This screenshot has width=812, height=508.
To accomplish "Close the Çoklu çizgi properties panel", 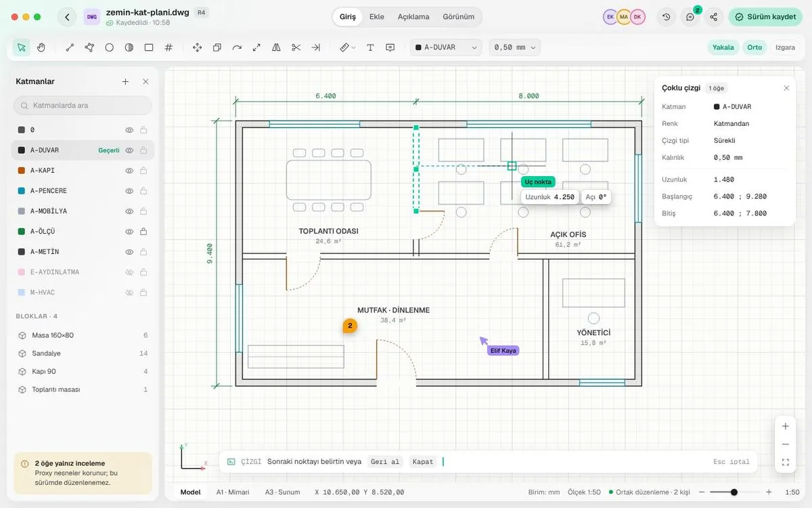I will (786, 88).
